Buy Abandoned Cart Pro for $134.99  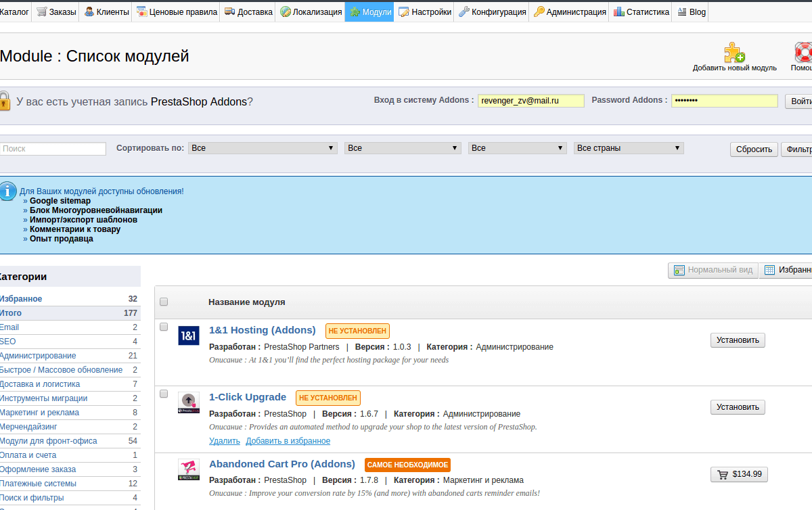[739, 474]
